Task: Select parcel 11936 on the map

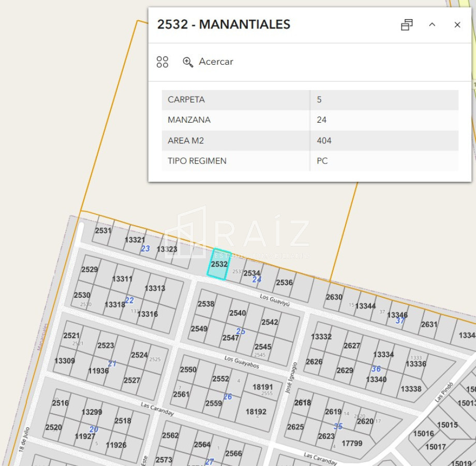Action: 98,371
